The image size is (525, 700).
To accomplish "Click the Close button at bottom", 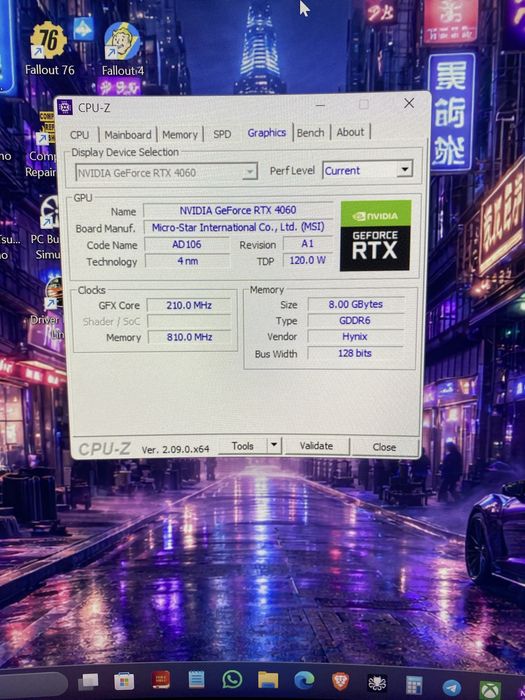I will (384, 447).
